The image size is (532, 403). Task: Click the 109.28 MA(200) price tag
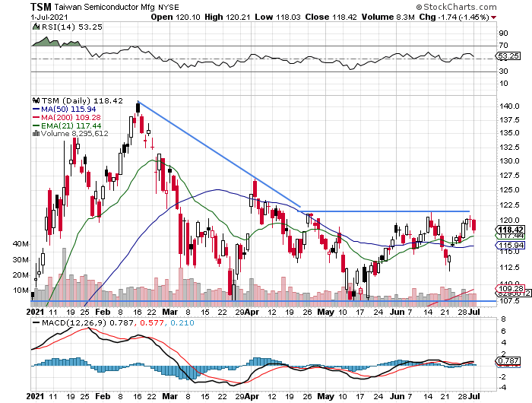click(510, 289)
